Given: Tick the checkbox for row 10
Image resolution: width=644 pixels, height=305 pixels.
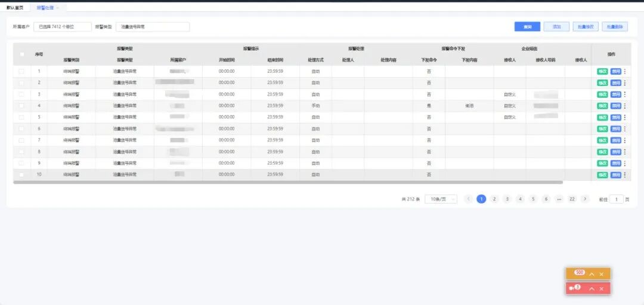Looking at the screenshot, I should (x=22, y=175).
